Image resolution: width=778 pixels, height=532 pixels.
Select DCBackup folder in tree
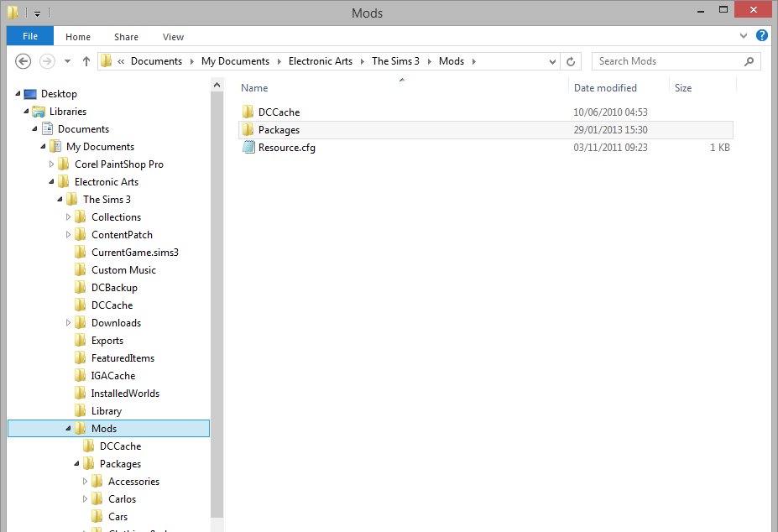click(x=114, y=287)
